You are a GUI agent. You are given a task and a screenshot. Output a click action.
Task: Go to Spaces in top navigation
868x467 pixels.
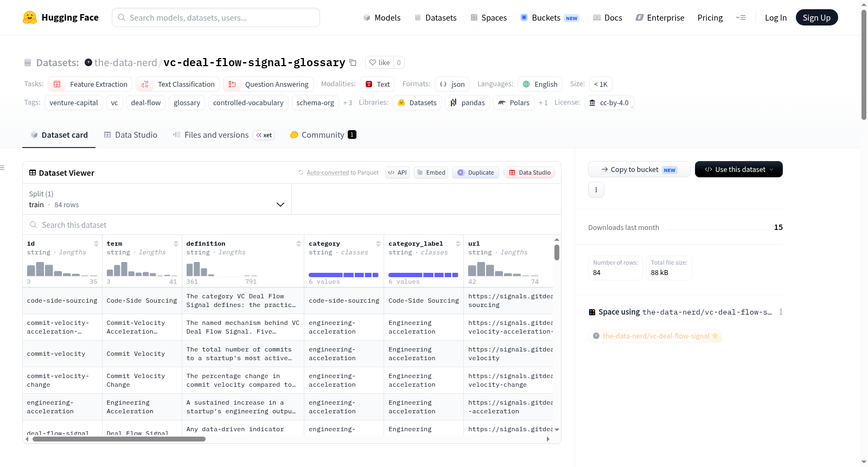click(488, 17)
